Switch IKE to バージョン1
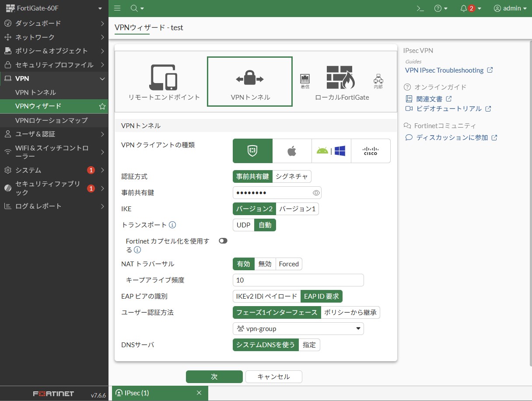Screen dimensions: 532x401 pos(297,209)
